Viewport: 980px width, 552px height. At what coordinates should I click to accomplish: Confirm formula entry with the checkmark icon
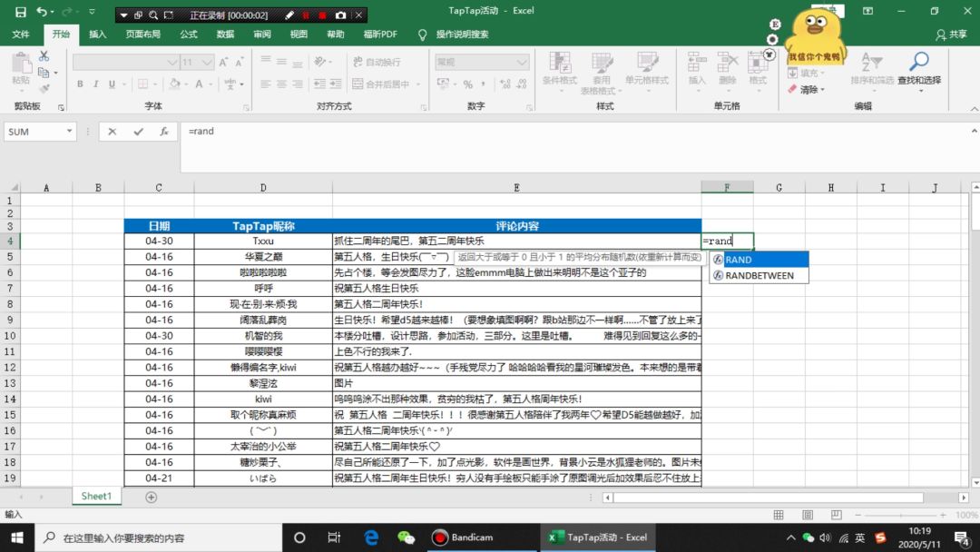pos(138,132)
